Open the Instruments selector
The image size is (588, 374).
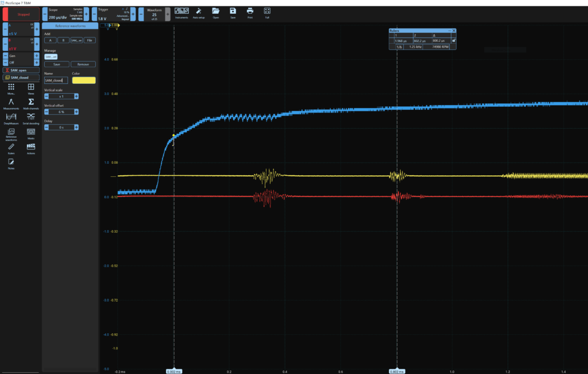tap(181, 13)
